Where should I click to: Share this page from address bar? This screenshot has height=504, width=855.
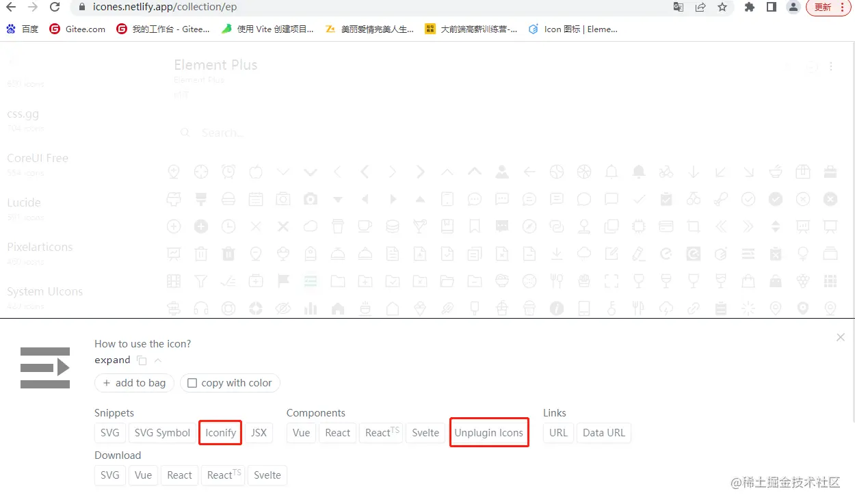coord(700,8)
